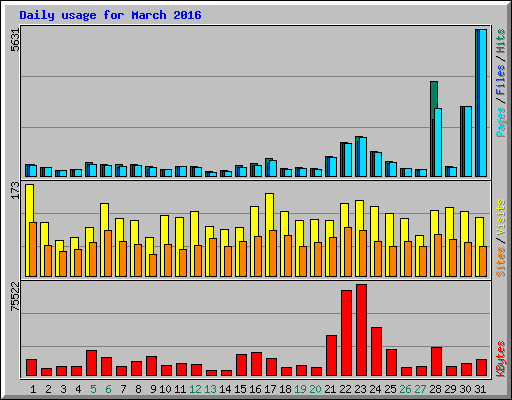Image resolution: width=512 pixels, height=400 pixels.
Task: Click day label 21 on the x-axis
Action: click(x=330, y=389)
